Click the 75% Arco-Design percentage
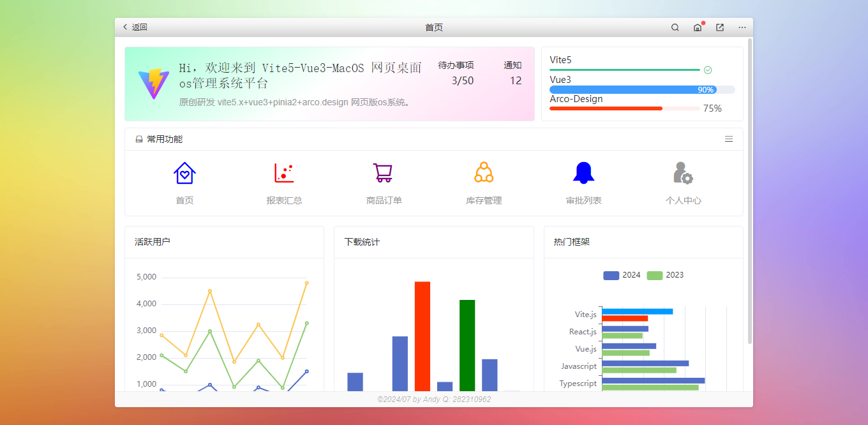 tap(712, 108)
